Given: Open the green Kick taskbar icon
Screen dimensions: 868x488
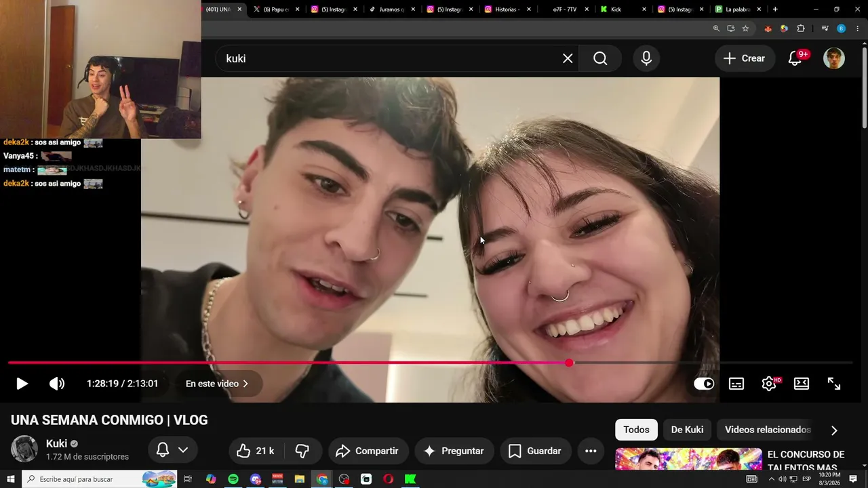Looking at the screenshot, I should [410, 479].
